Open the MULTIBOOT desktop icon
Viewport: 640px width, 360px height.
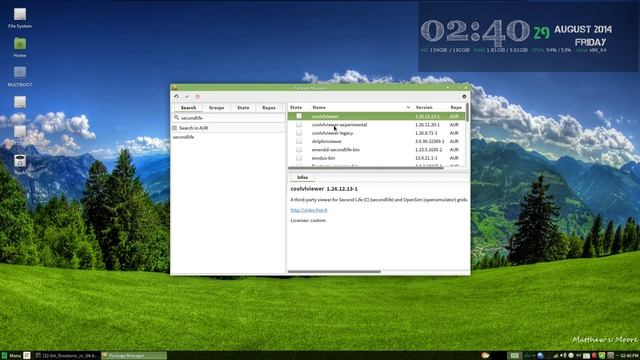(20, 77)
